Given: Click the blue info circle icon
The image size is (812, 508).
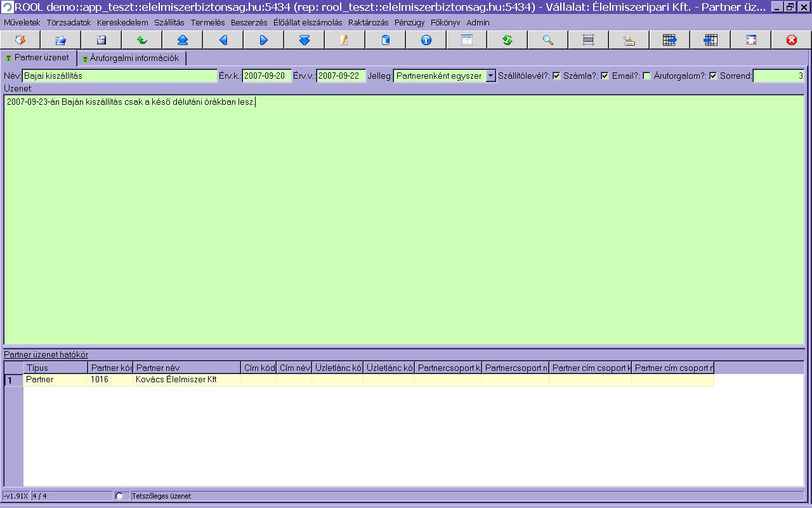Looking at the screenshot, I should [426, 40].
